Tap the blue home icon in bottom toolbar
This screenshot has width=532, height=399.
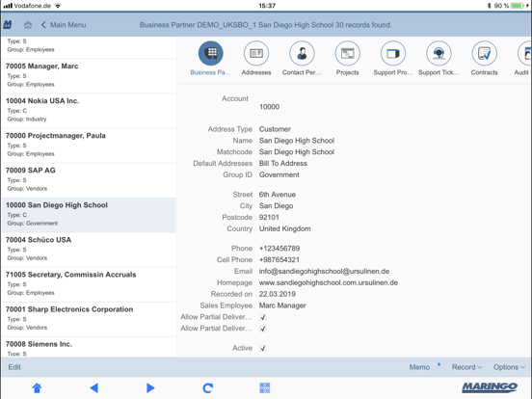click(x=37, y=387)
